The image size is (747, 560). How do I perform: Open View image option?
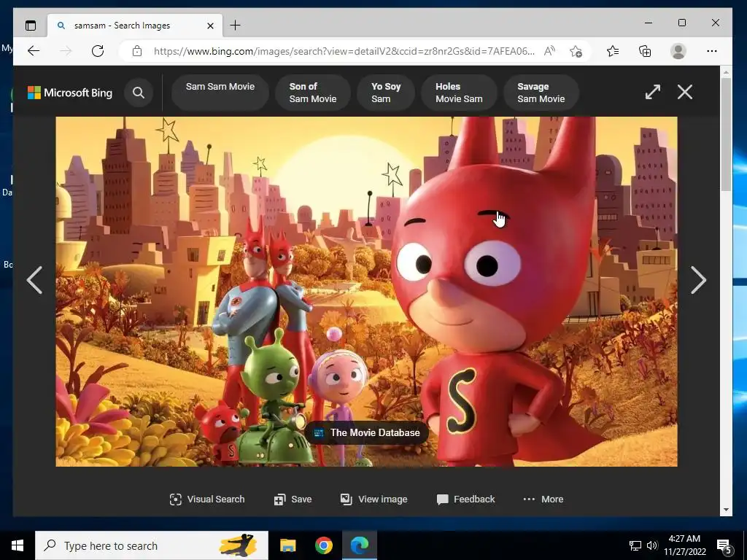[x=374, y=499]
